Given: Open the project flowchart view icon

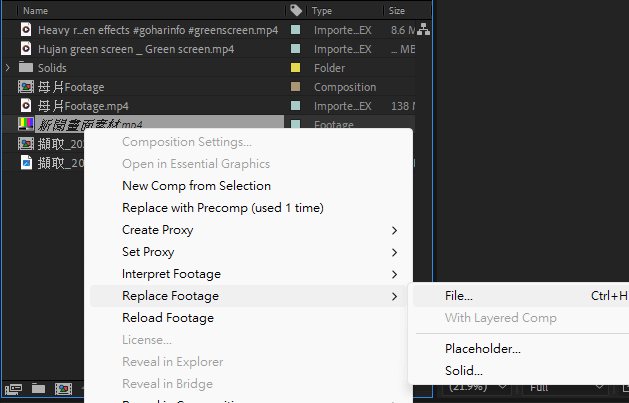Looking at the screenshot, I should pyautogui.click(x=423, y=30).
